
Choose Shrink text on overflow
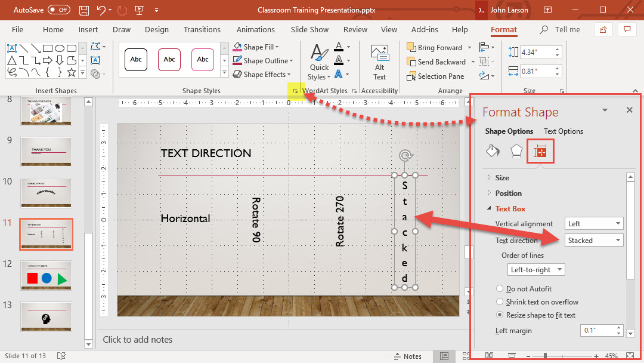tap(500, 302)
